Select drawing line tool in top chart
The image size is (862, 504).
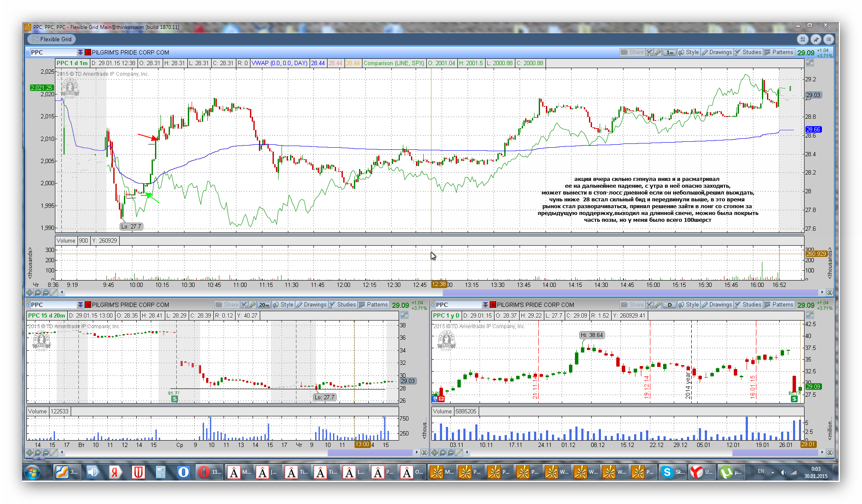point(54,292)
